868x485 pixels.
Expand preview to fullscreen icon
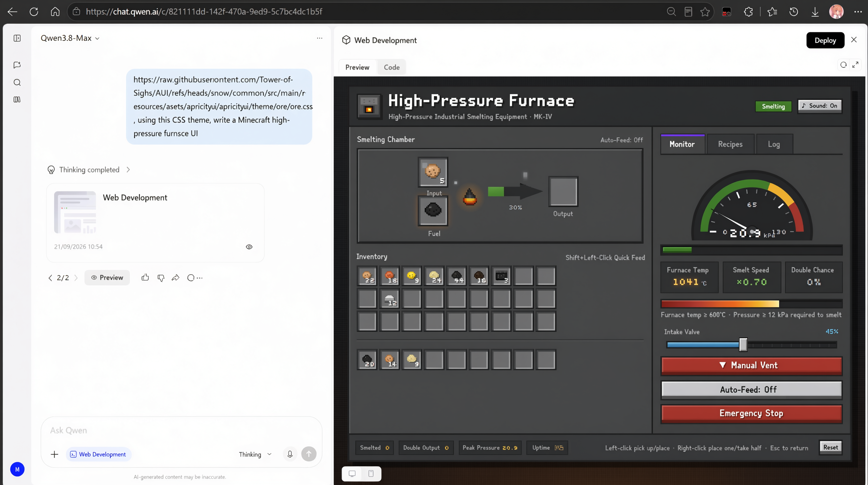coord(856,65)
